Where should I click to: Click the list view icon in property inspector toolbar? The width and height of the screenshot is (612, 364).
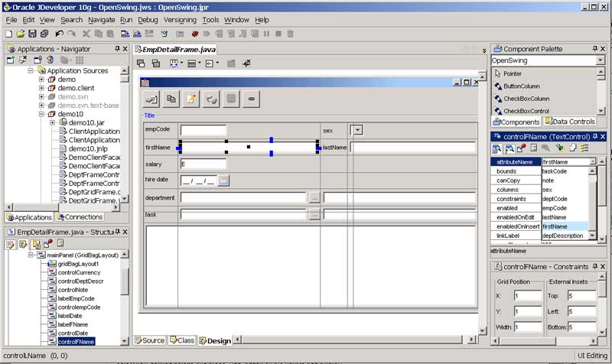pyautogui.click(x=584, y=148)
